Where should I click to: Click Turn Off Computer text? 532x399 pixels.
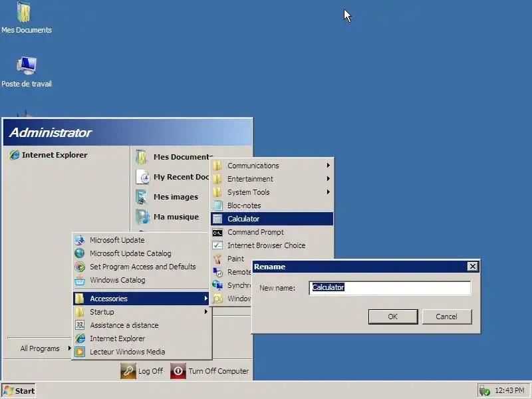pyautogui.click(x=219, y=371)
